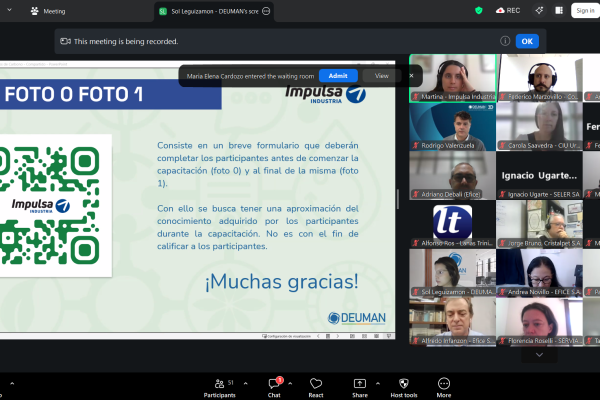Click View on waiting room notice
The image size is (600, 400).
[x=382, y=76]
